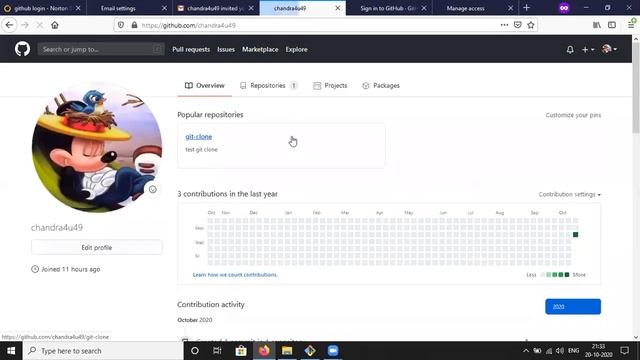Open 'Learn how we count contributions' link
The width and height of the screenshot is (640, 360).
(x=235, y=275)
